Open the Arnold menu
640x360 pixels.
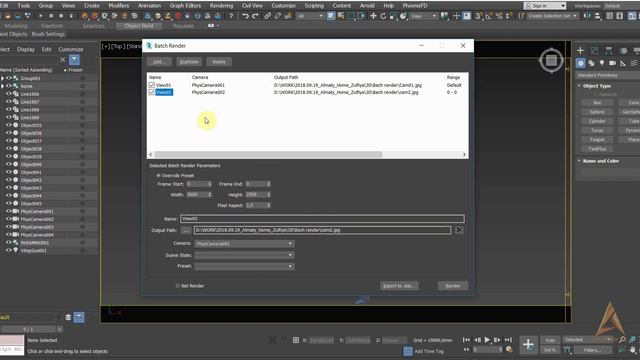pyautogui.click(x=367, y=6)
